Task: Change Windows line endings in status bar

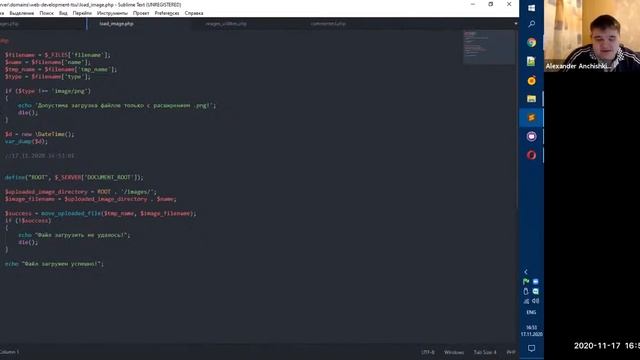Action: (x=454, y=352)
